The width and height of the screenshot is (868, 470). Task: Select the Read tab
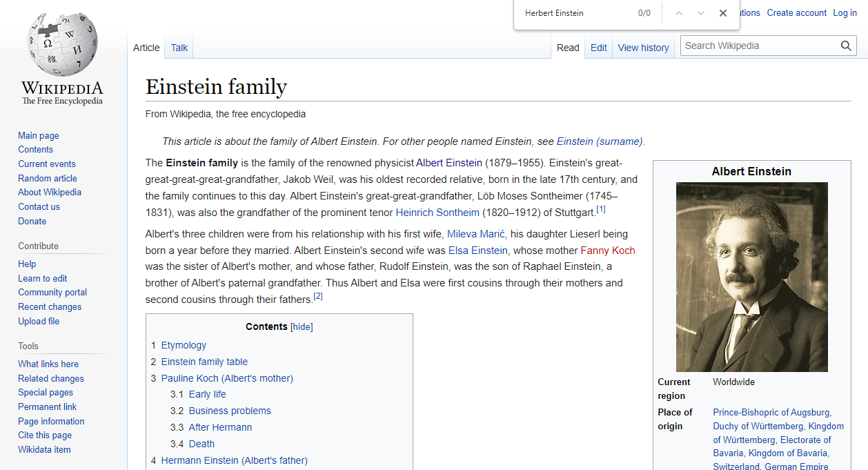(x=568, y=48)
